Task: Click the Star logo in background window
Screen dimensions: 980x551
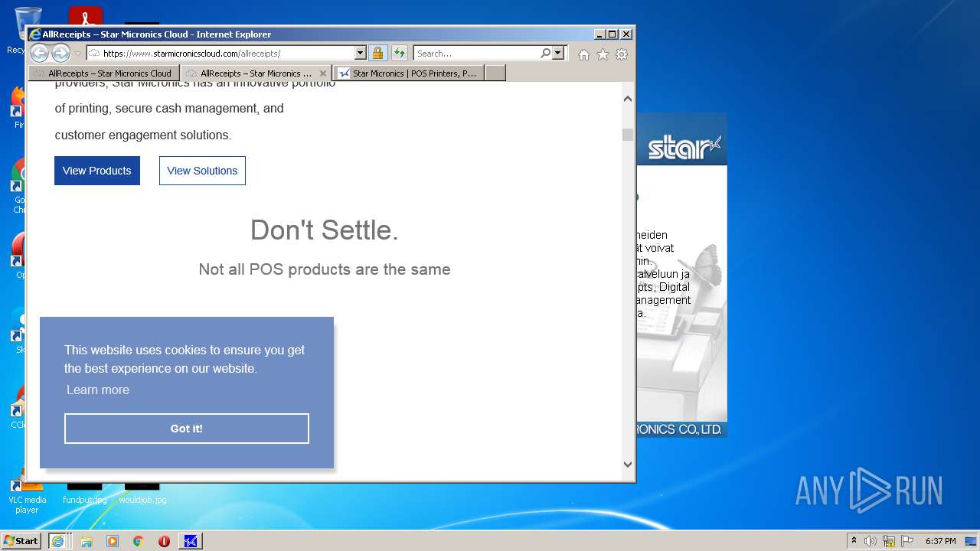Action: pos(684,147)
